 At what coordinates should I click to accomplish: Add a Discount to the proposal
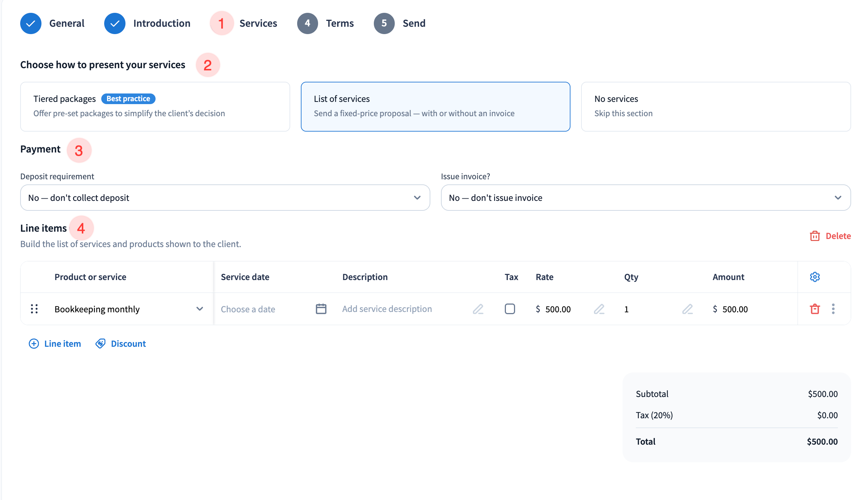click(x=121, y=343)
